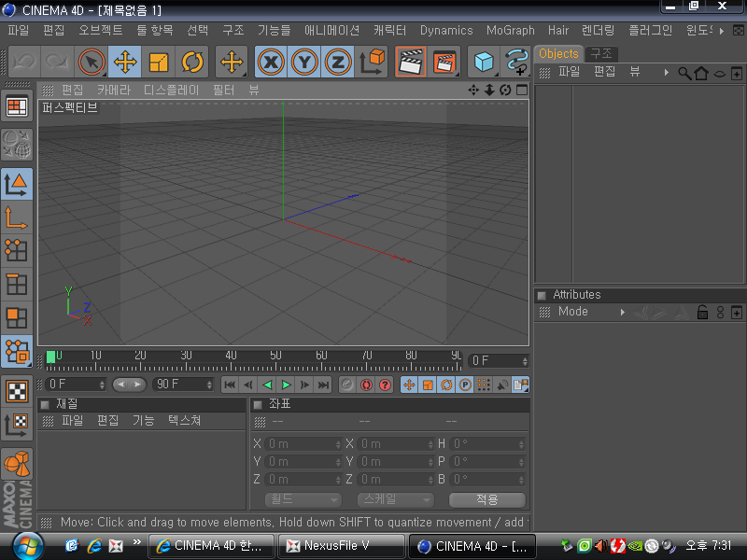Open 파일 menu in main menu bar
The image size is (747, 560).
18,31
